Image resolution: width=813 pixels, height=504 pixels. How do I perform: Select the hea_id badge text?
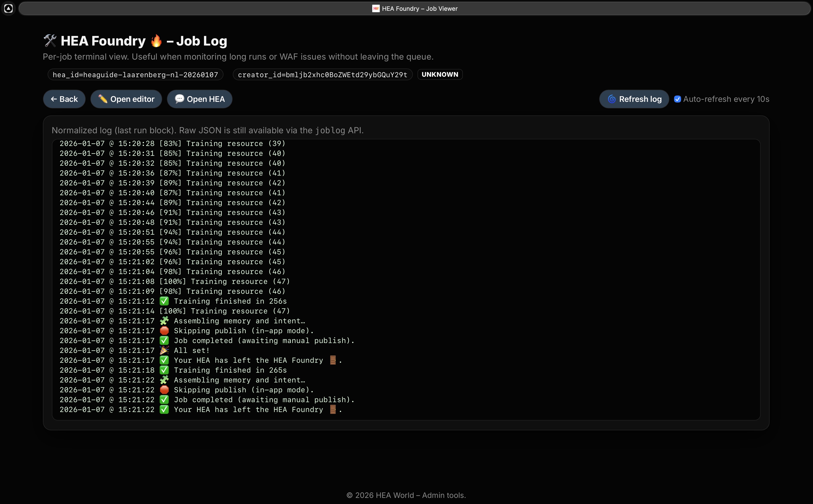135,74
